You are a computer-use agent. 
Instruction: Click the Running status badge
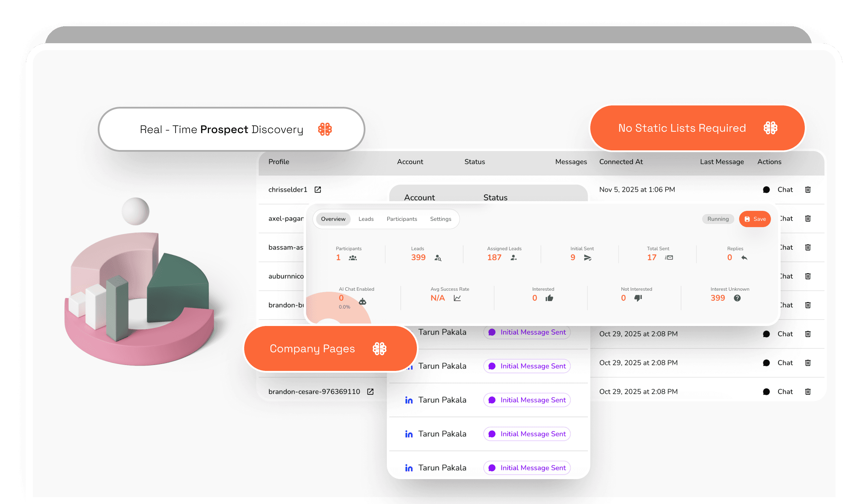(718, 219)
